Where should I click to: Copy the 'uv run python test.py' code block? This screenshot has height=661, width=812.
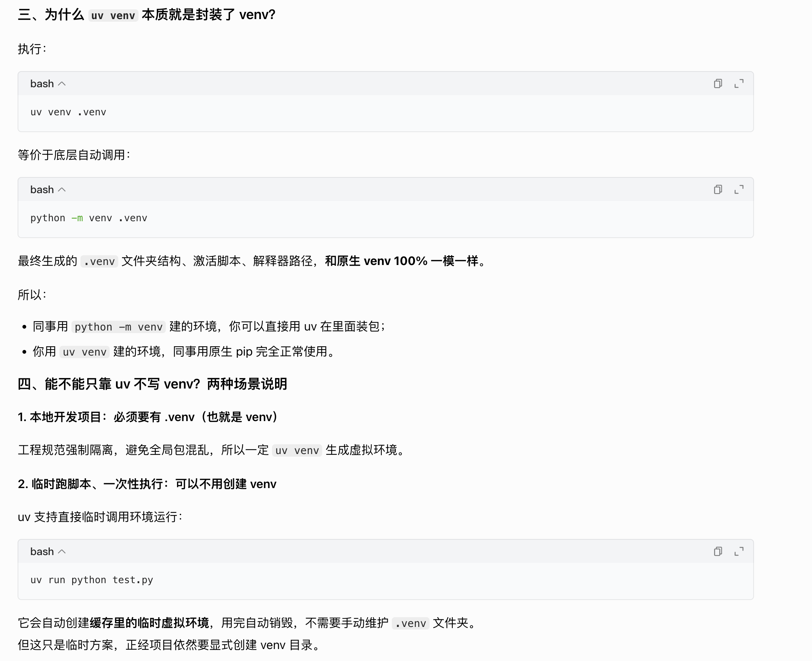click(718, 551)
